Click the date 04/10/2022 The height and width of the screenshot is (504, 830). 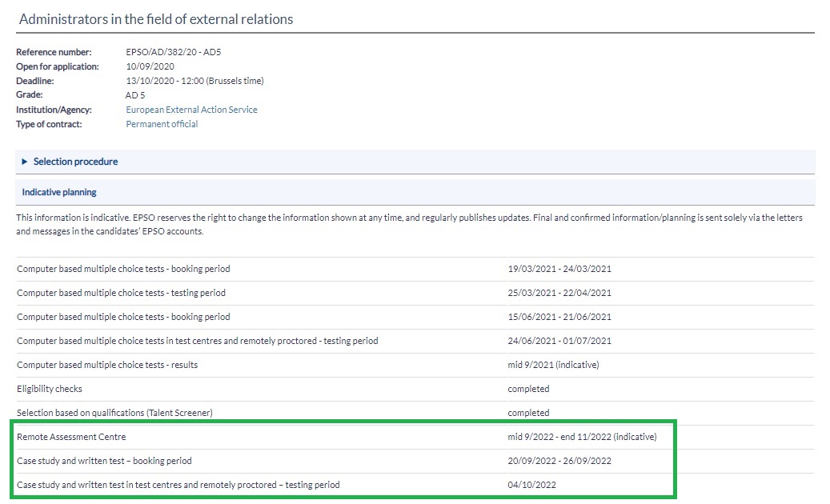point(531,485)
